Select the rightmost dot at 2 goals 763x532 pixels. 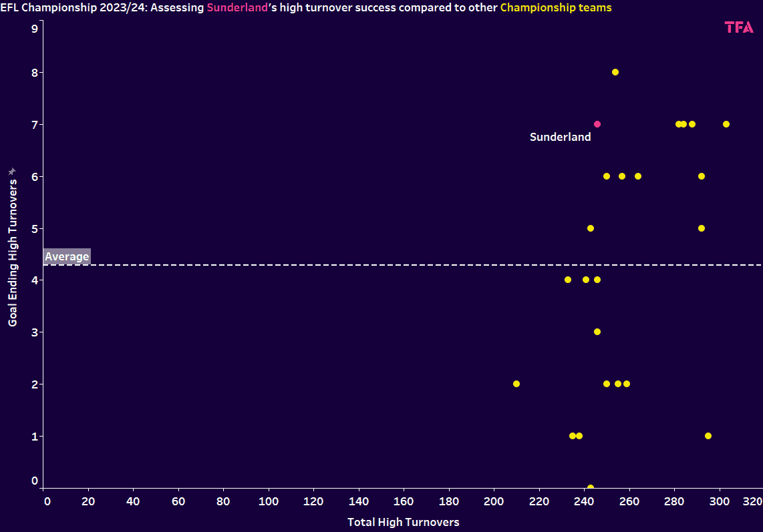pos(627,384)
